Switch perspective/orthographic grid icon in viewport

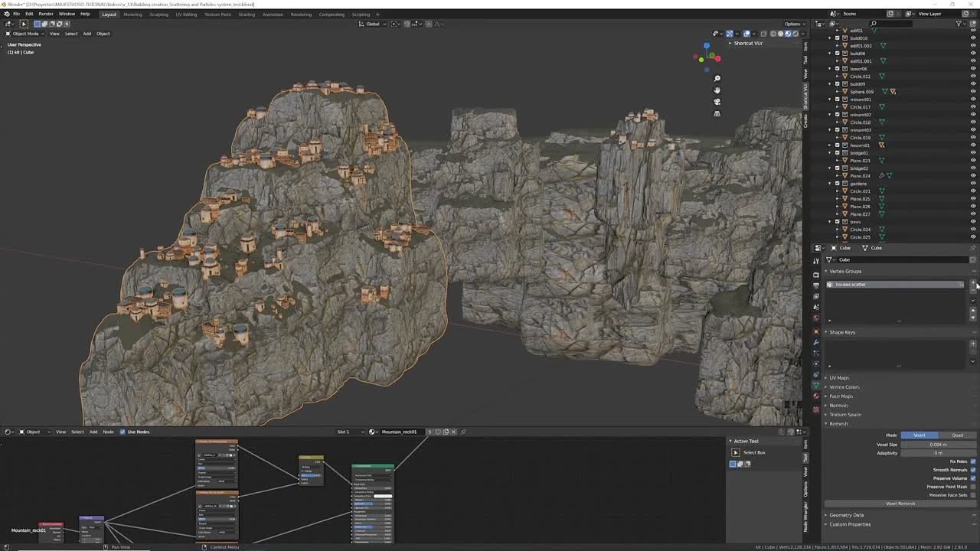[x=717, y=113]
